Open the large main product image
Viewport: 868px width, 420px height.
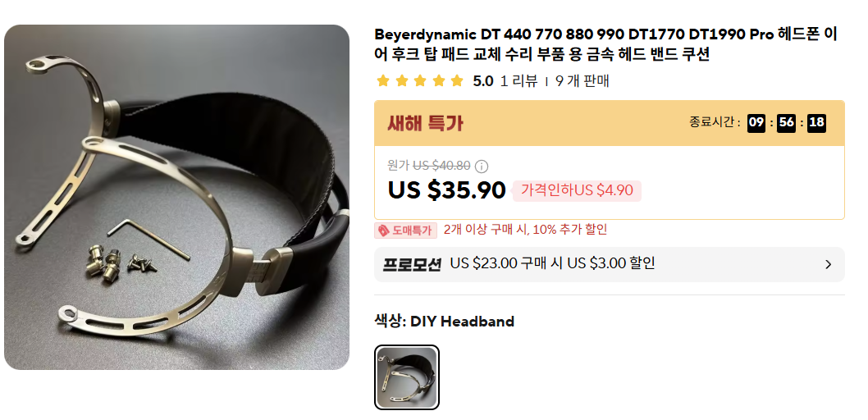pos(176,197)
